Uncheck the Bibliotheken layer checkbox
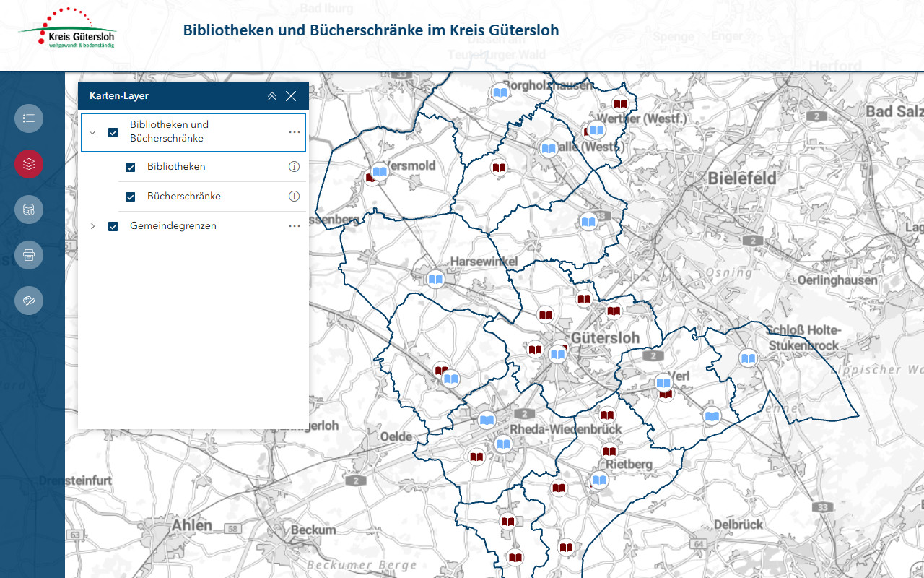The image size is (924, 578). tap(131, 168)
